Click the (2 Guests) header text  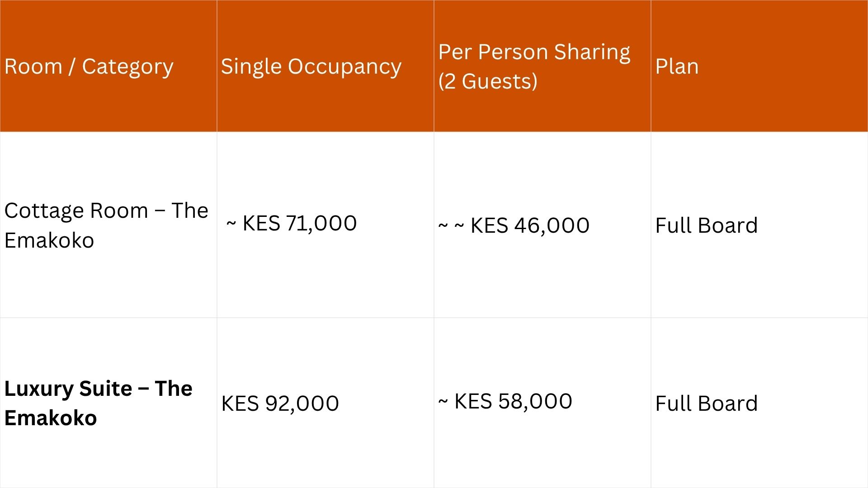tap(488, 81)
